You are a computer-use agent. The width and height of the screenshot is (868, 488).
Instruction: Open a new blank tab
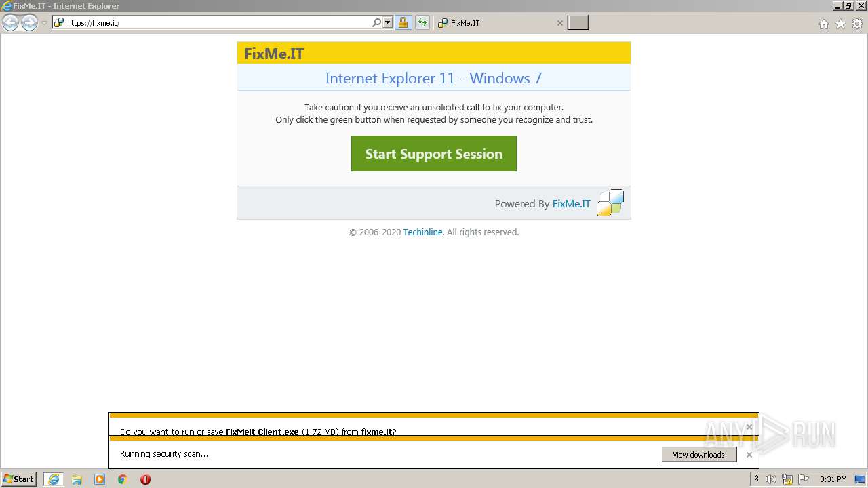pos(578,22)
